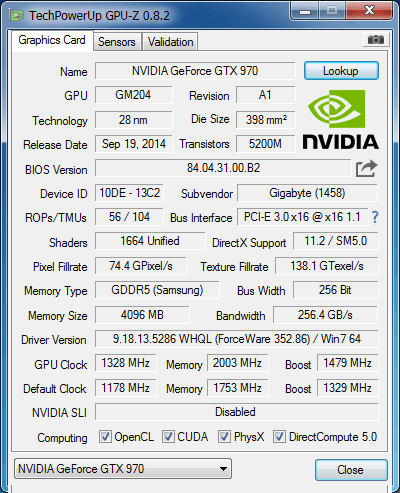
Task: Click the BIOS Version field
Action: coord(223,168)
